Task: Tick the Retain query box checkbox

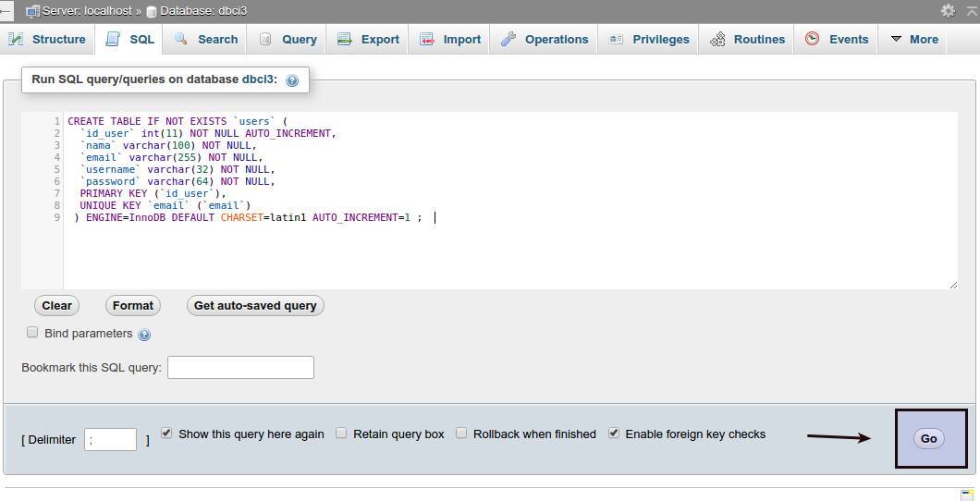Action: pyautogui.click(x=341, y=433)
